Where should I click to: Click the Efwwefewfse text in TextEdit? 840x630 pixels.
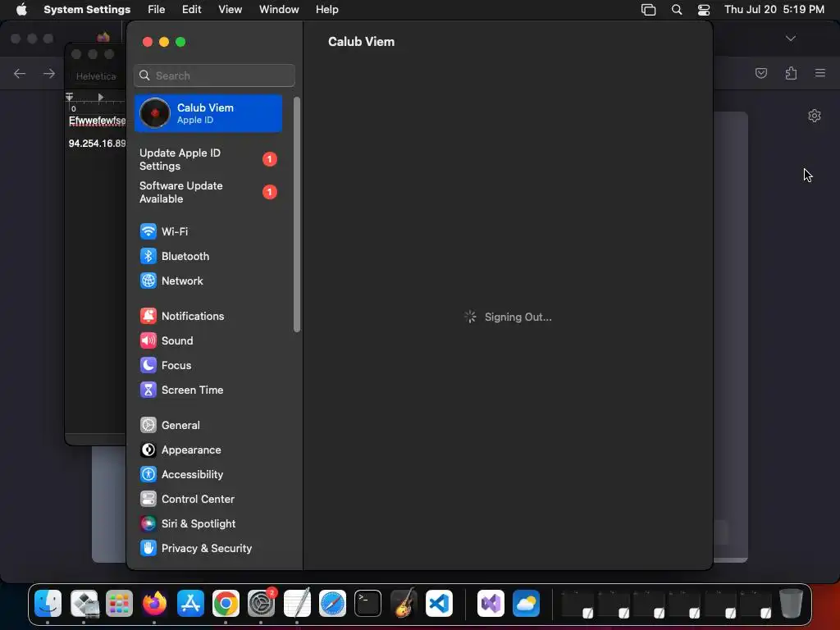[x=97, y=121]
